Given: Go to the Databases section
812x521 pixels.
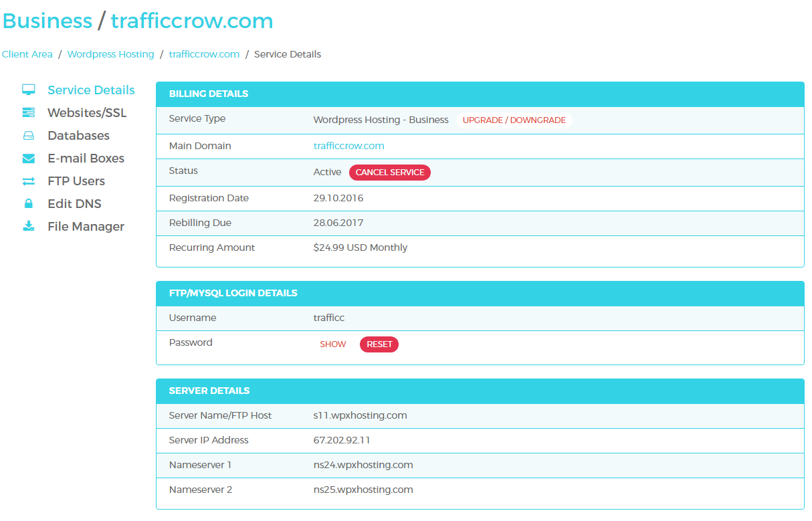Looking at the screenshot, I should pos(78,136).
